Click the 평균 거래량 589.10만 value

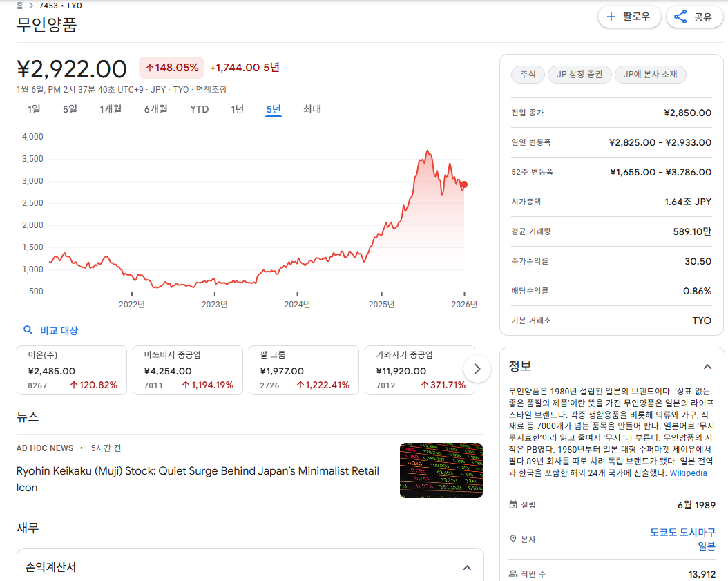[x=692, y=231]
